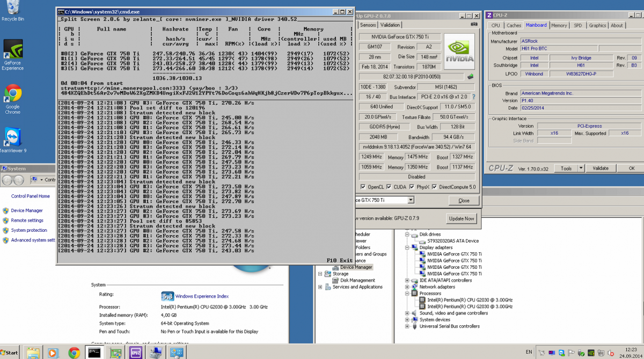
Task: Click the Update Now button in GPU-Z
Action: tap(462, 218)
